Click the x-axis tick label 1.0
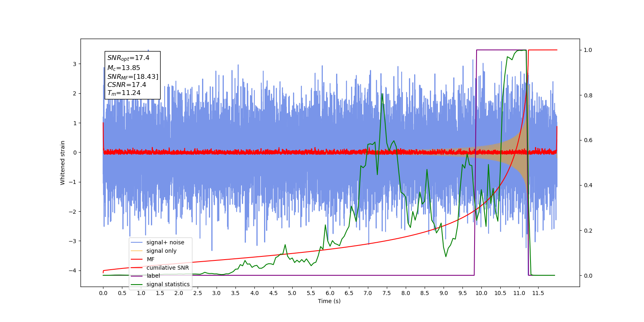The image size is (644, 322). pyautogui.click(x=141, y=293)
